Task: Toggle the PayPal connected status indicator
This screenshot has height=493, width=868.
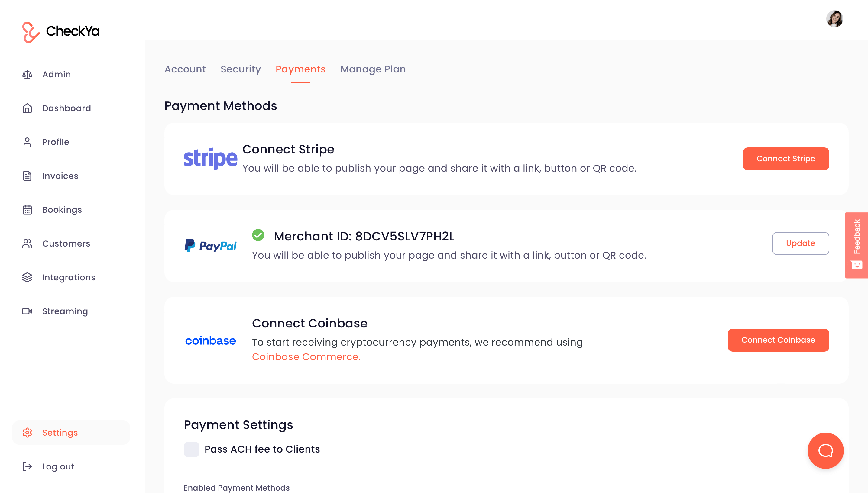Action: pyautogui.click(x=257, y=235)
